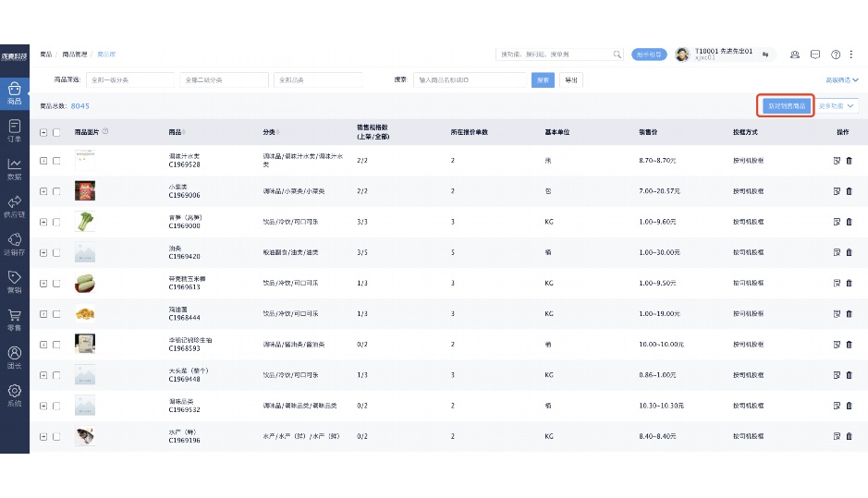
Task: Open the 零售 (Retail) cart icon
Action: click(x=14, y=320)
